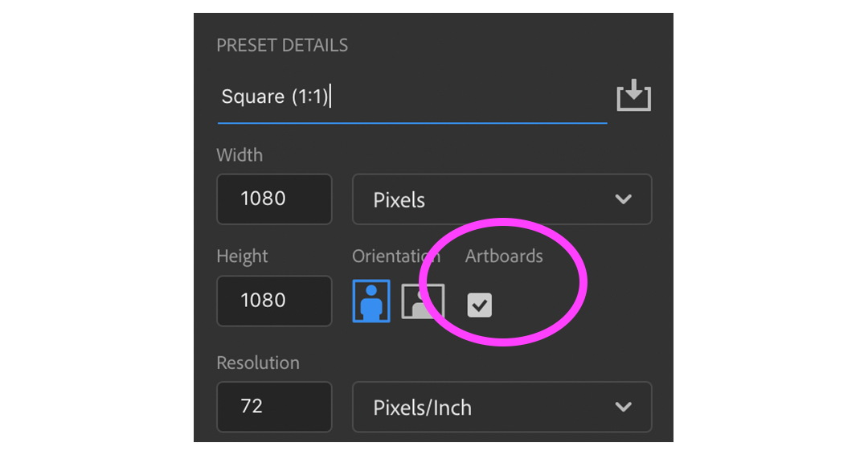
Task: Click the Width field showing 1080
Action: coord(274,199)
